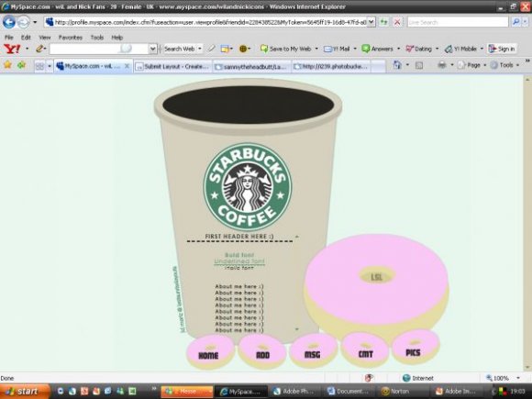
Task: Click the highlighter icon on Yahoo toolbar
Action: click(211, 49)
